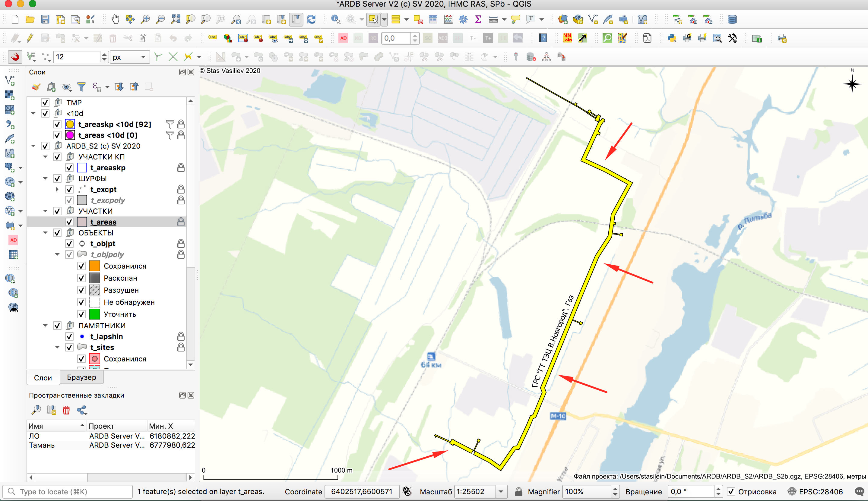This screenshot has width=868, height=501.
Task: Switch to the Браузер tab
Action: pos(81,377)
